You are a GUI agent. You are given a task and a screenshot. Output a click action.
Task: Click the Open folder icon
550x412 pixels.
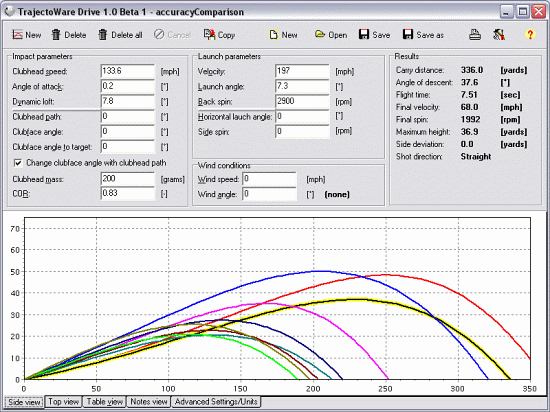pos(320,34)
